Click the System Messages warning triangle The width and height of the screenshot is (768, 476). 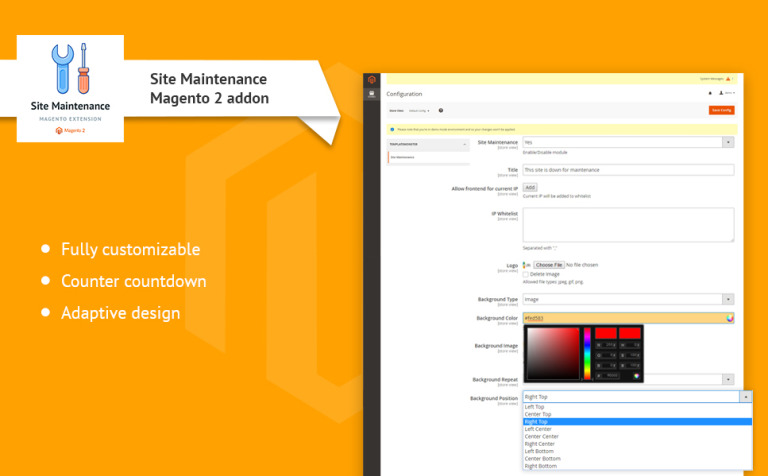[728, 79]
